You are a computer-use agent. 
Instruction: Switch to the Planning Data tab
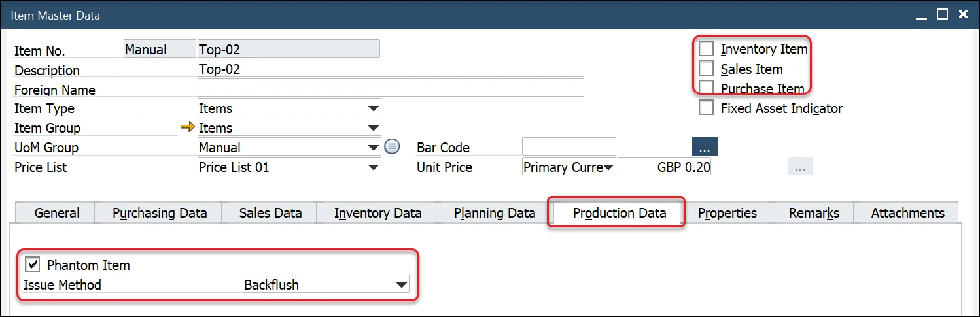495,213
